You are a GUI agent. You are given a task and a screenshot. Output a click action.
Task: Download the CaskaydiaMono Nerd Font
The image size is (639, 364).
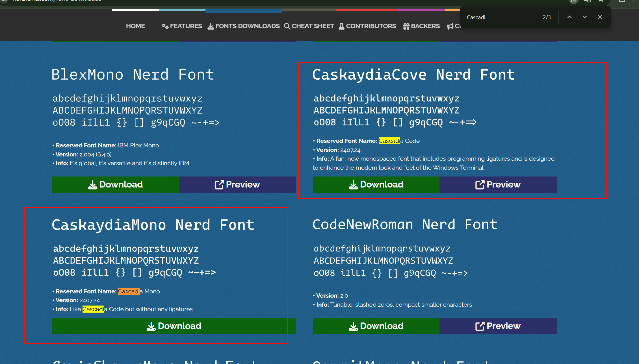click(174, 326)
